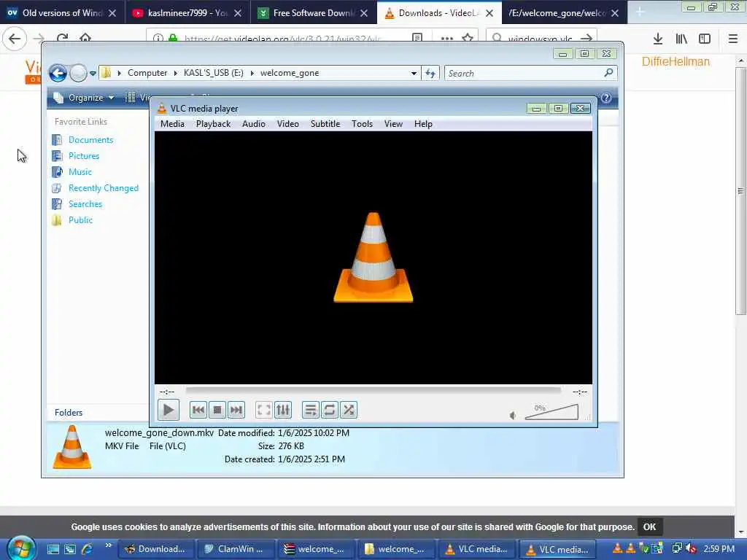Click the Explorer Search box
This screenshot has height=560, width=747.
pyautogui.click(x=524, y=74)
